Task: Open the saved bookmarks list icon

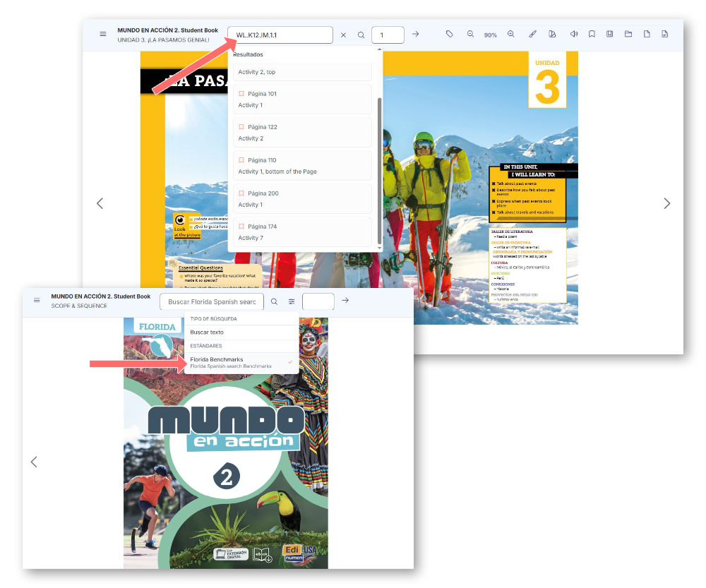Action: [610, 34]
